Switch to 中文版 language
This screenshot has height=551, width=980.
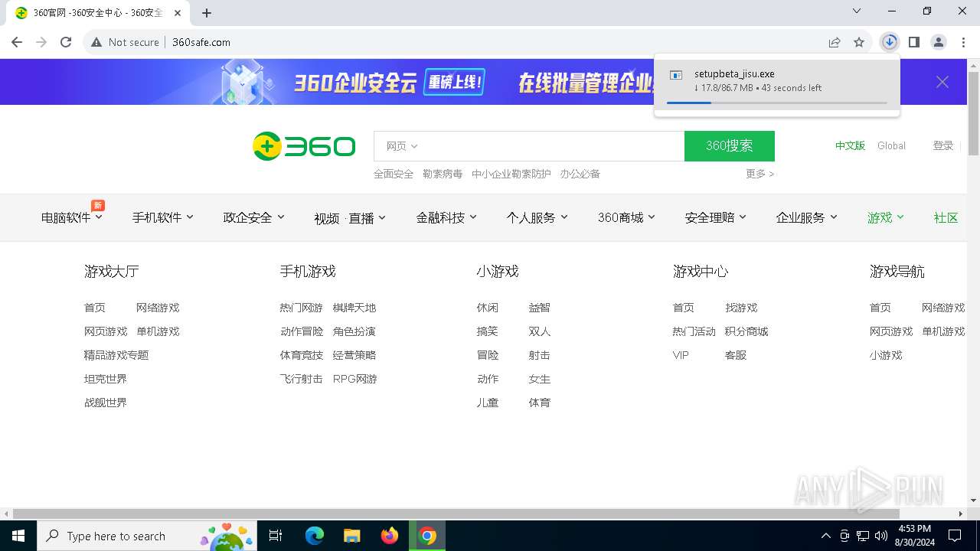pyautogui.click(x=850, y=145)
